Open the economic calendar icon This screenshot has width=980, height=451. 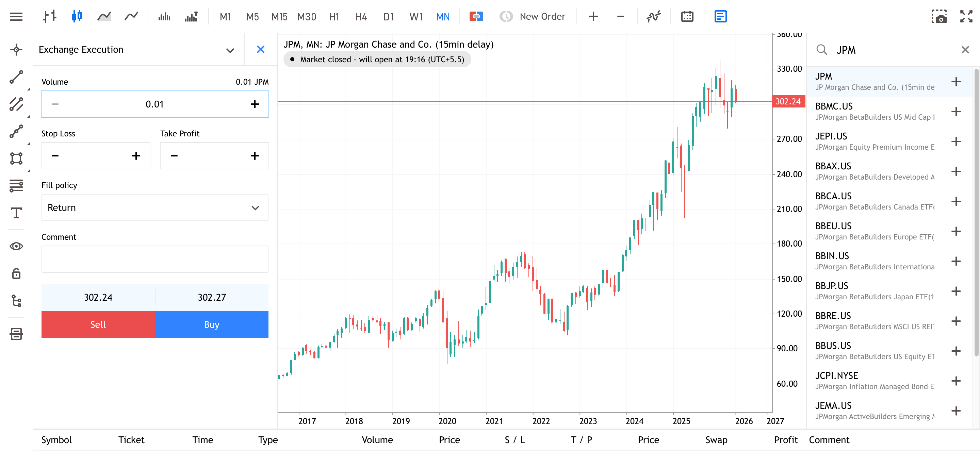(x=687, y=16)
